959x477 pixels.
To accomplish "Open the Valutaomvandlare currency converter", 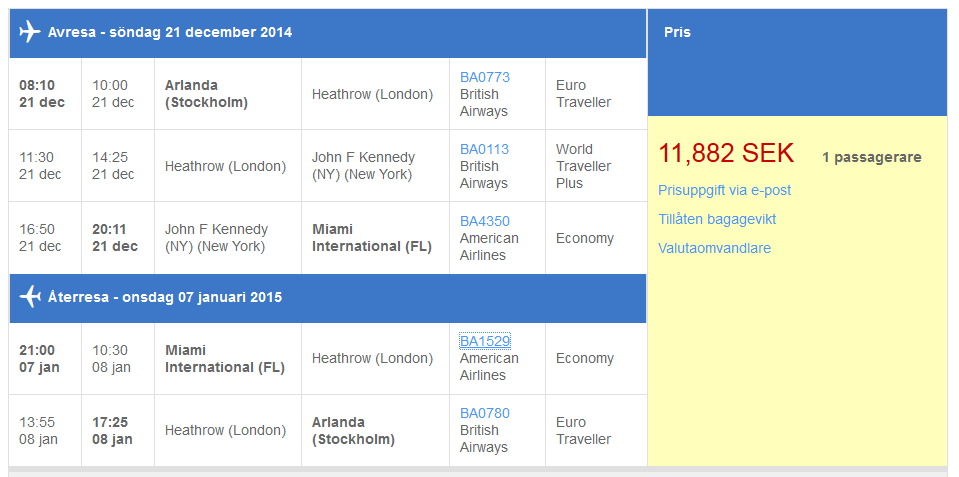I will (x=714, y=248).
